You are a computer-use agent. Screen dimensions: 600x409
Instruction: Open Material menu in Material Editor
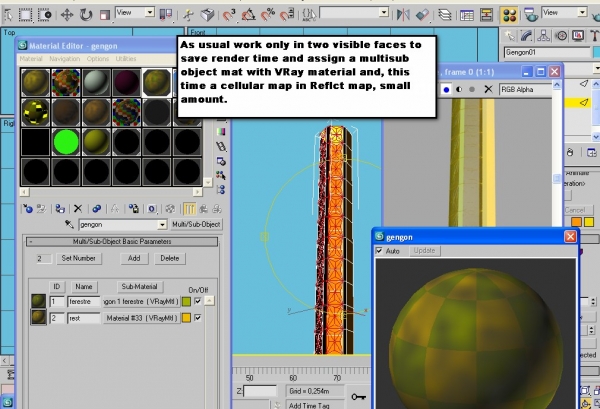click(31, 59)
